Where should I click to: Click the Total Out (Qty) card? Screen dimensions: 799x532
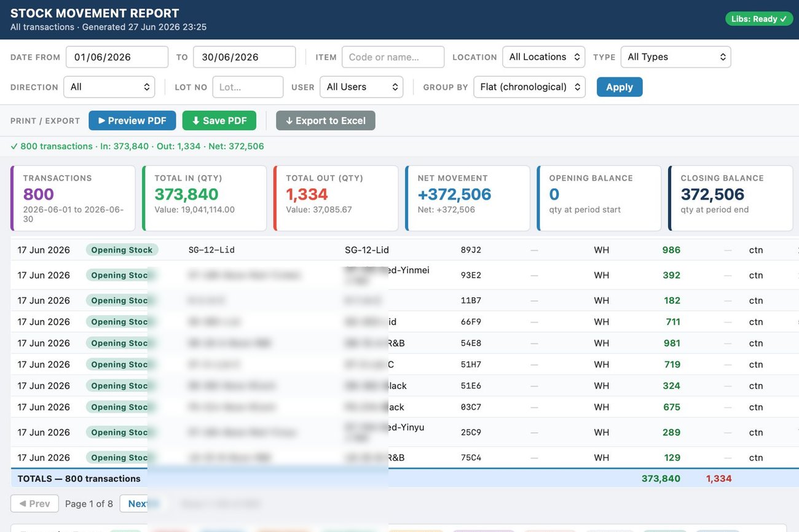click(336, 198)
